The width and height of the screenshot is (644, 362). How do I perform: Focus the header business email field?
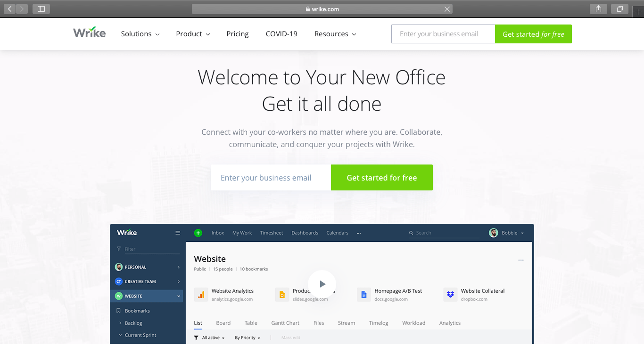tap(443, 34)
